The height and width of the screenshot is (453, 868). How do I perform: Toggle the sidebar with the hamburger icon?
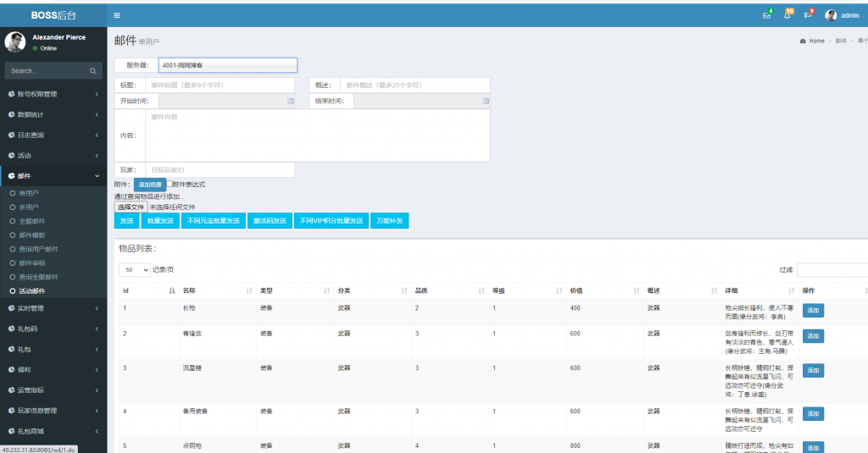(x=117, y=15)
